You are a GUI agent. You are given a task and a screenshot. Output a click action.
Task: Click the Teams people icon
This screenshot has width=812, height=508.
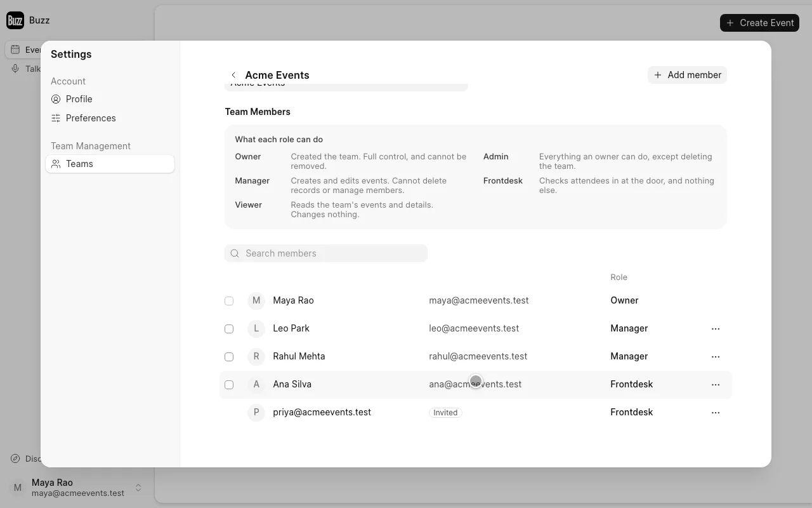[x=56, y=164]
